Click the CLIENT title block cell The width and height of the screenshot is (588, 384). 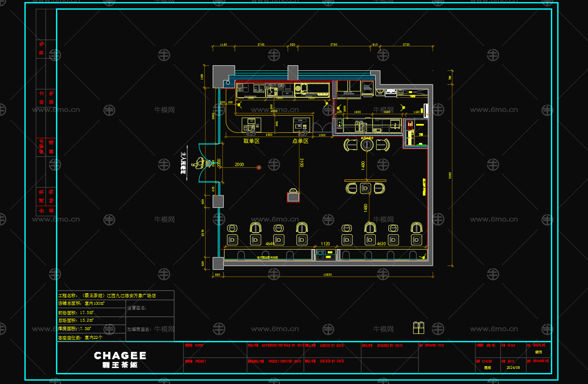pos(215,350)
